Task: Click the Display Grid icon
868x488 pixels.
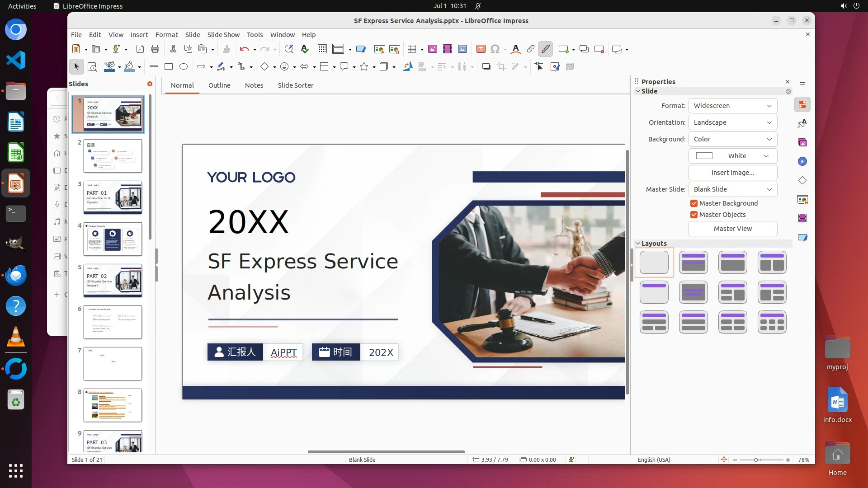Action: pyautogui.click(x=322, y=49)
